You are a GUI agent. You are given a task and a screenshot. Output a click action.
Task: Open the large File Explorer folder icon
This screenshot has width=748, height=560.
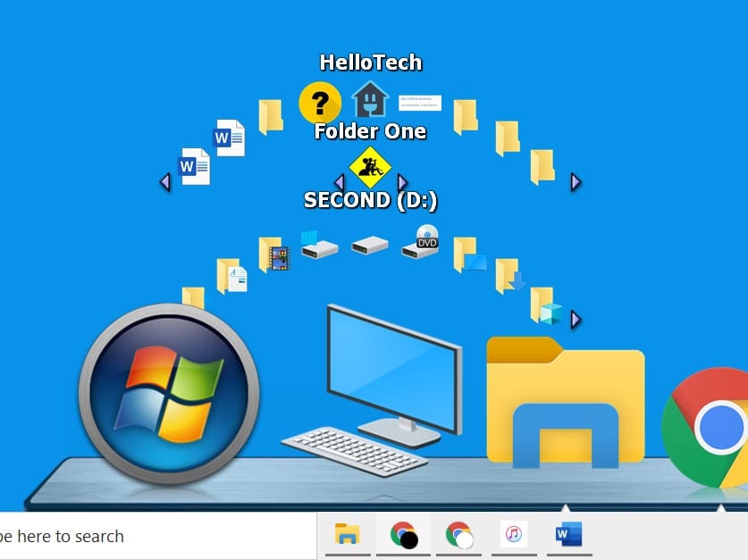tap(565, 402)
